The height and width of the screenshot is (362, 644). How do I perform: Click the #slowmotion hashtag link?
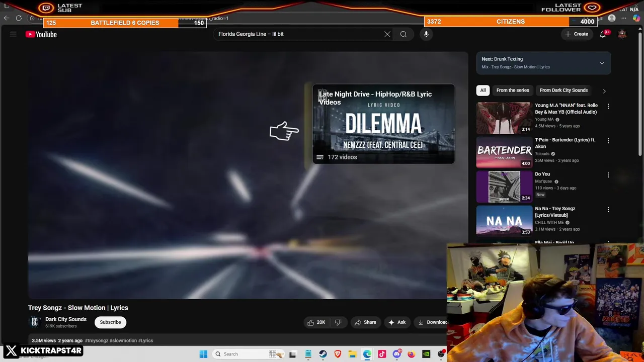[123, 341]
